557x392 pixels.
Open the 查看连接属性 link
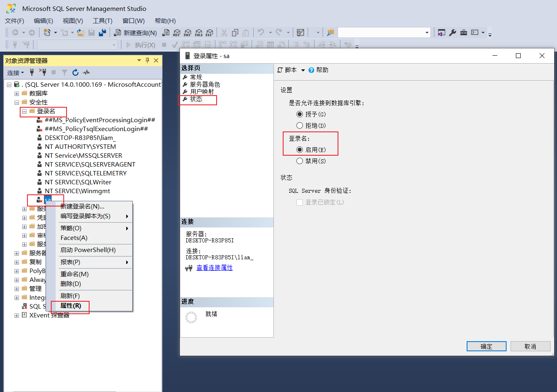214,268
